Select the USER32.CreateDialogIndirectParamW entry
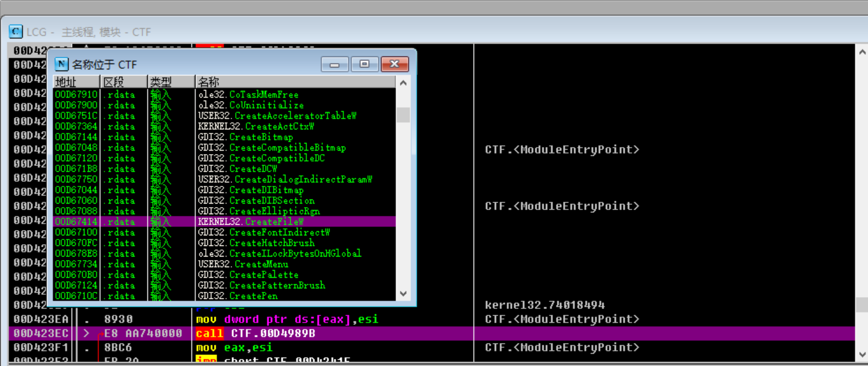The height and width of the screenshot is (366, 868). [253, 179]
